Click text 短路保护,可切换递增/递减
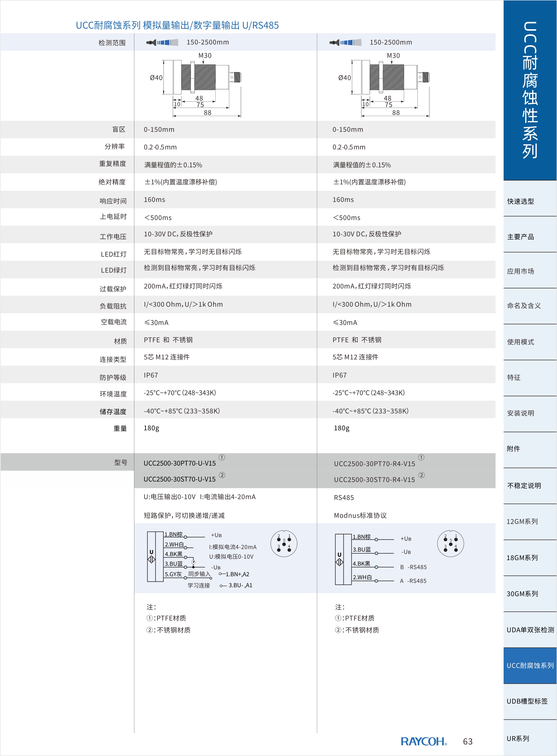The width and height of the screenshot is (557, 756). (x=184, y=516)
